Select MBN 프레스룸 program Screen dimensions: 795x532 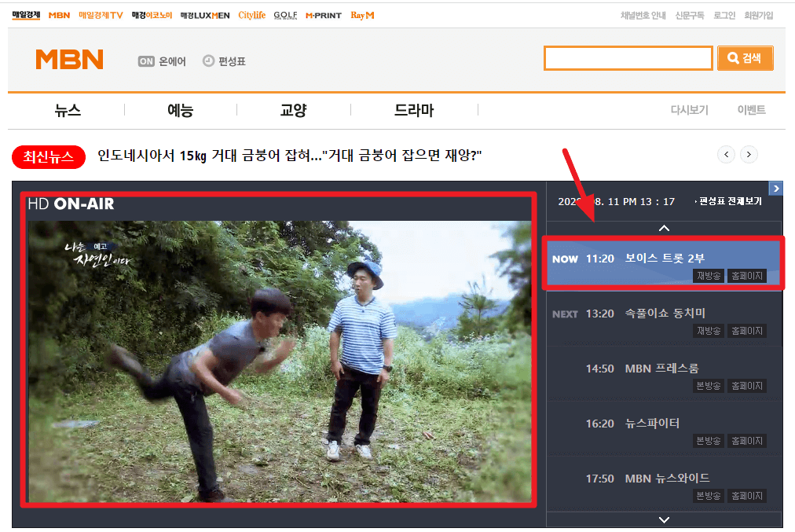661,369
